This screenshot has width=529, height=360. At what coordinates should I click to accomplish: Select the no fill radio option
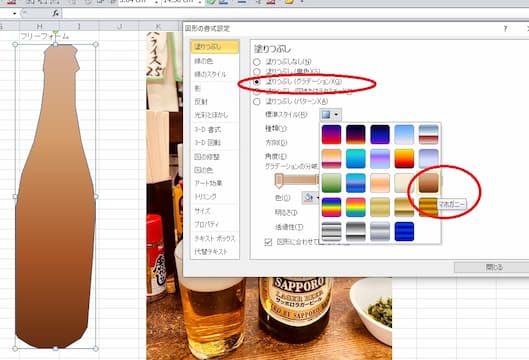(257, 62)
